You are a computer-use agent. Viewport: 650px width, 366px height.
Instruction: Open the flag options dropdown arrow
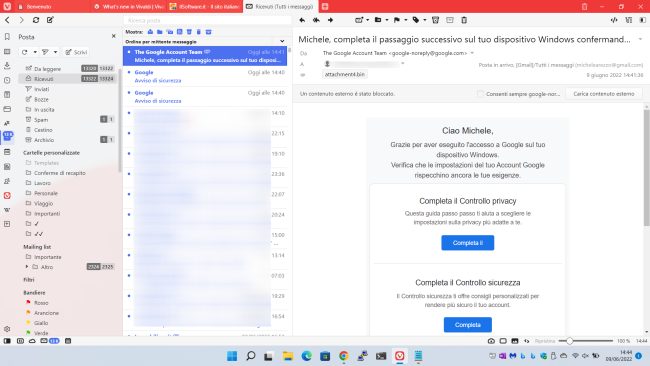(405, 20)
